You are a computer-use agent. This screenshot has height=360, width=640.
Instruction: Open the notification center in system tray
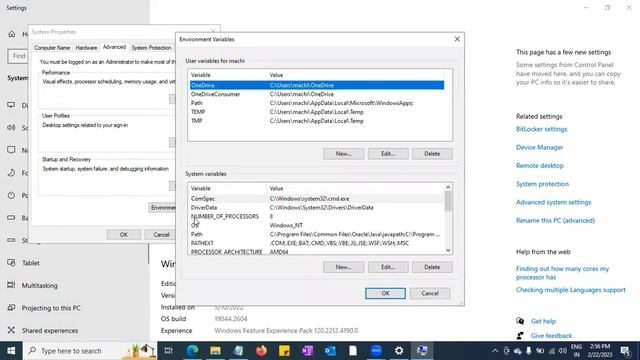coord(625,351)
